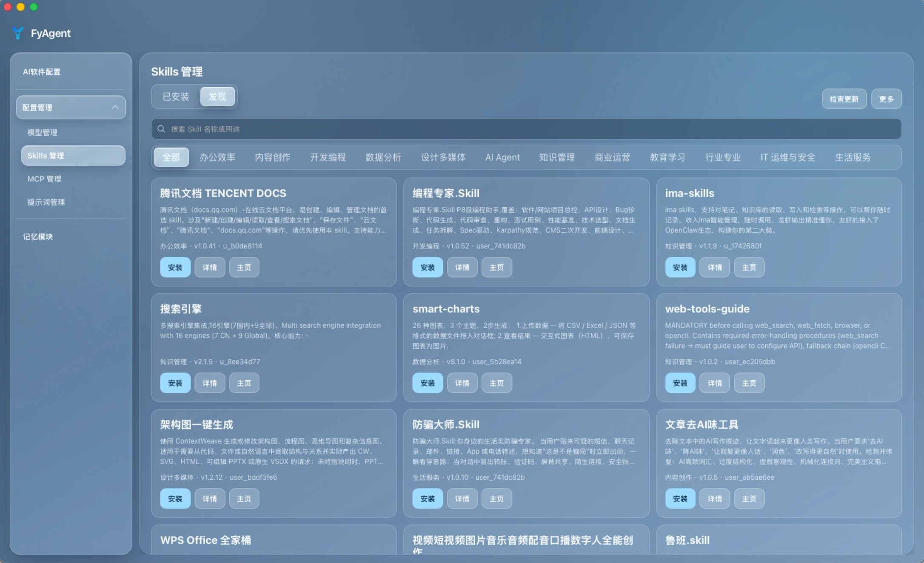Screen dimensions: 924x563
Task: Select the 商业运营 category filter
Action: pos(612,157)
